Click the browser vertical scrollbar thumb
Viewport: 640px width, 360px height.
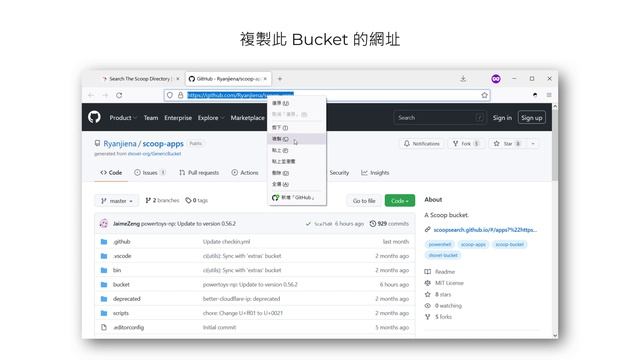555,145
